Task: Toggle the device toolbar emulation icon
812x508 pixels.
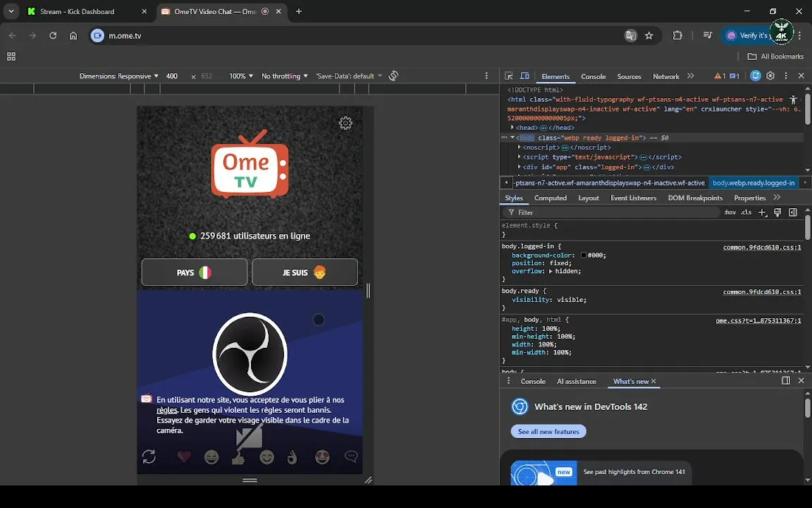Action: 524,75
